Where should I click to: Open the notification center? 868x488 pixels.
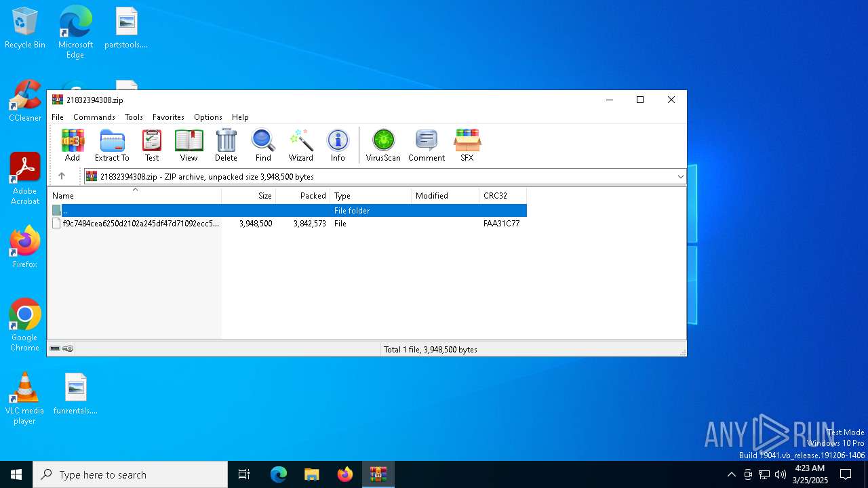tap(846, 474)
